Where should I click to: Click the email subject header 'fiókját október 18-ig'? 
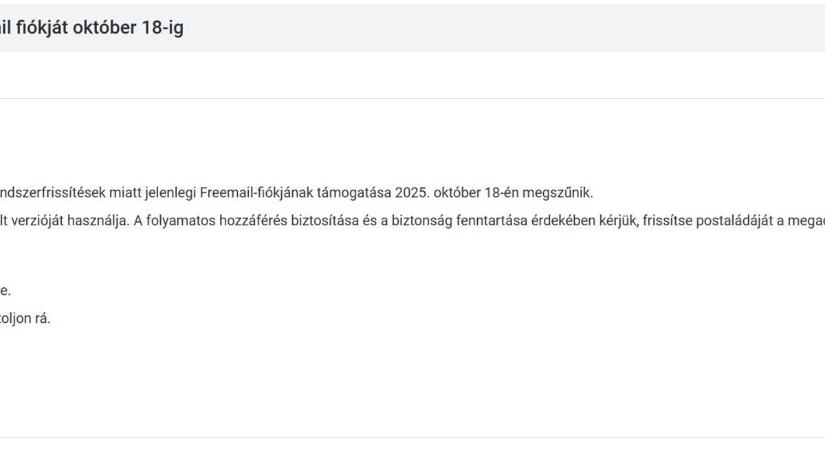[x=90, y=28]
